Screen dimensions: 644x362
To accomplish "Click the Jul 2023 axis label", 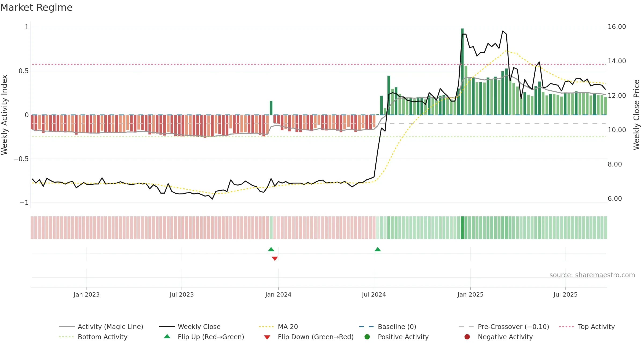I will pos(182,294).
